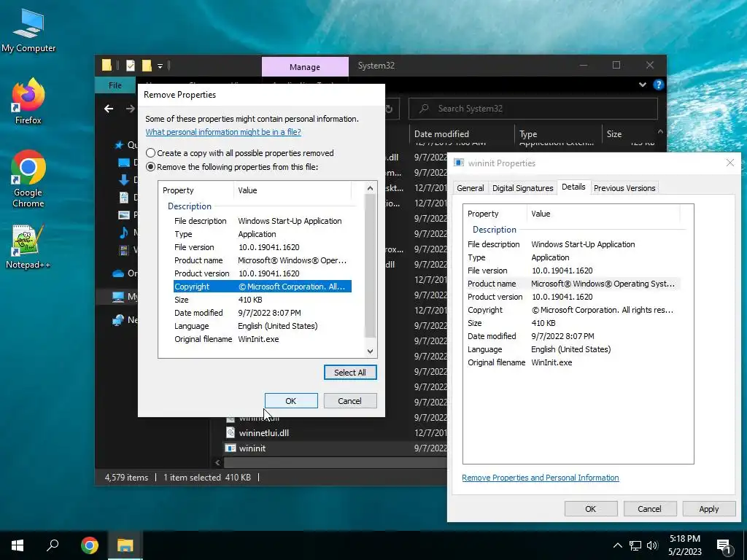Show hidden system tray icons
The image size is (747, 560).
pos(617,545)
